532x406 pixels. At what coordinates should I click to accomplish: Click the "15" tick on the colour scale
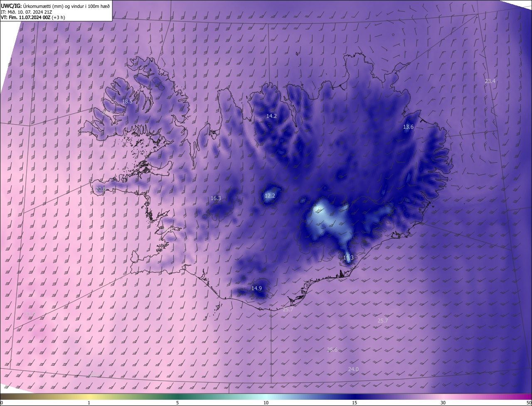coord(355,403)
